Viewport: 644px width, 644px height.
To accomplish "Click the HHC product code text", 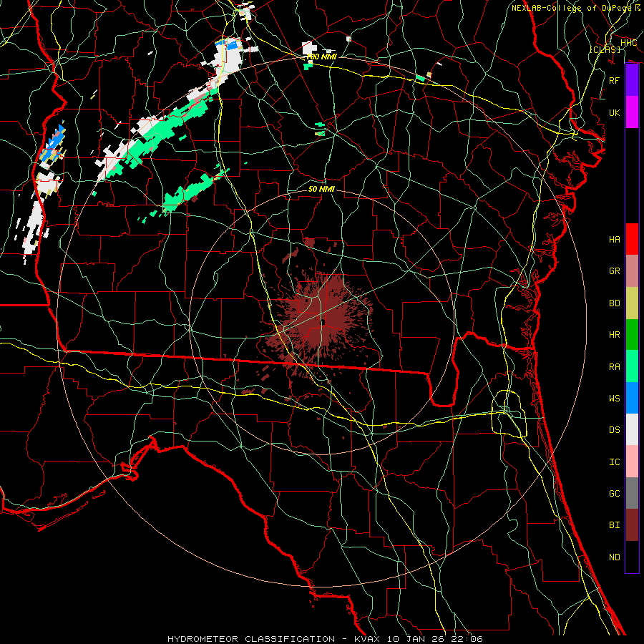I will [x=628, y=43].
